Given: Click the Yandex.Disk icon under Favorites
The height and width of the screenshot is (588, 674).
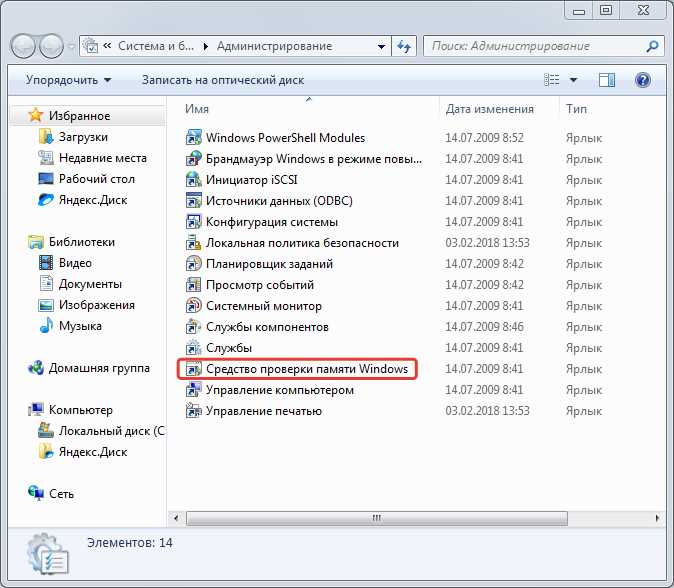Looking at the screenshot, I should 46,200.
